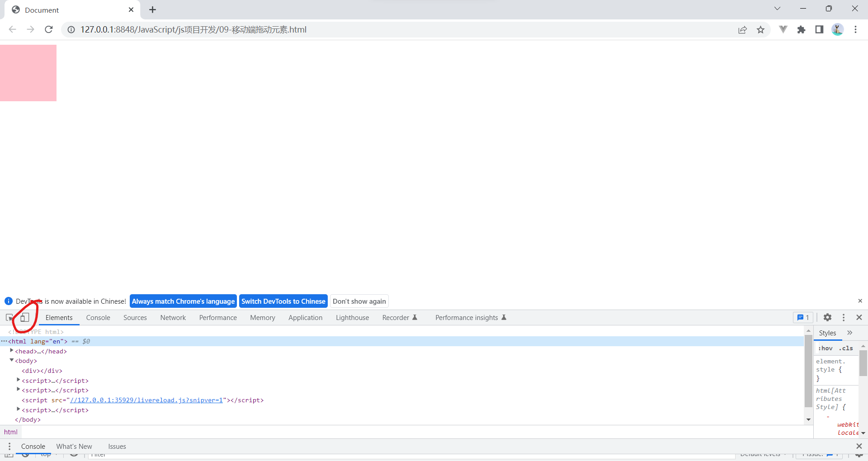The width and height of the screenshot is (868, 461).
Task: Activate the .cls class toggle
Action: click(846, 348)
